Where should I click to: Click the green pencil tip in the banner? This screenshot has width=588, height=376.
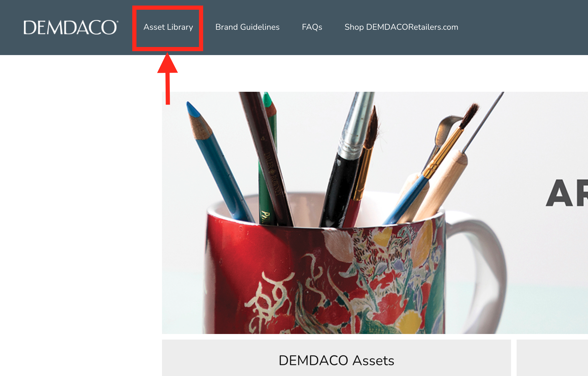[267, 100]
